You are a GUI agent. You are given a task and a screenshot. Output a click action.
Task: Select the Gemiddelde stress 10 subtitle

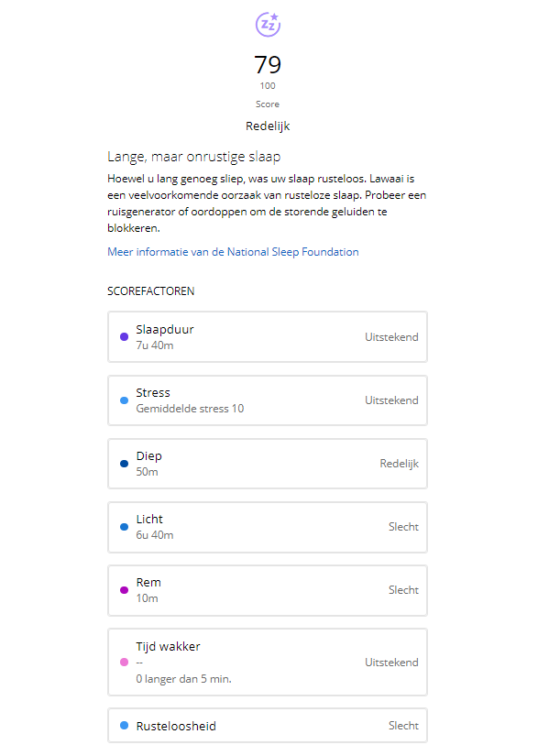[190, 409]
